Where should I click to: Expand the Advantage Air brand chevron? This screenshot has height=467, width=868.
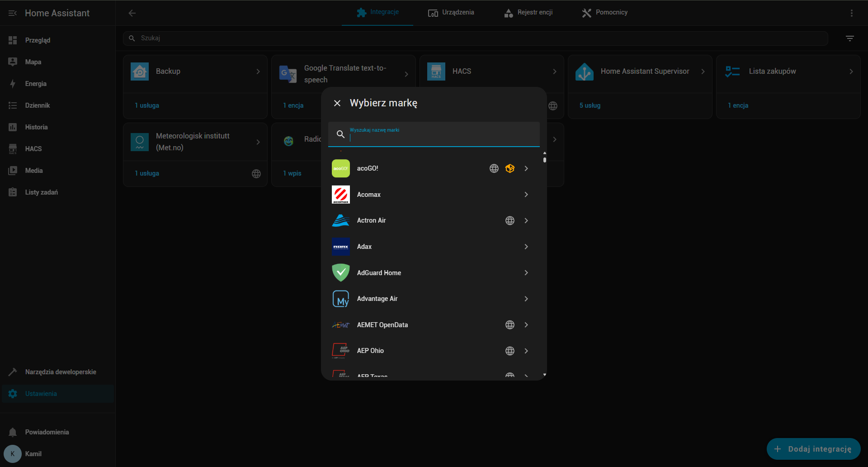tap(526, 299)
